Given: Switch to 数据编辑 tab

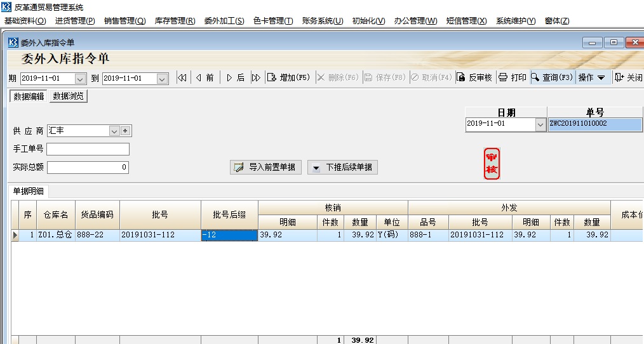Looking at the screenshot, I should (x=29, y=96).
